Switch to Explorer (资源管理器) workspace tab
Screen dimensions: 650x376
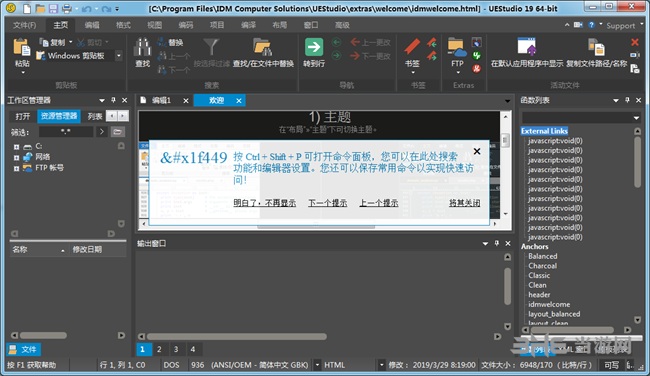[59, 116]
